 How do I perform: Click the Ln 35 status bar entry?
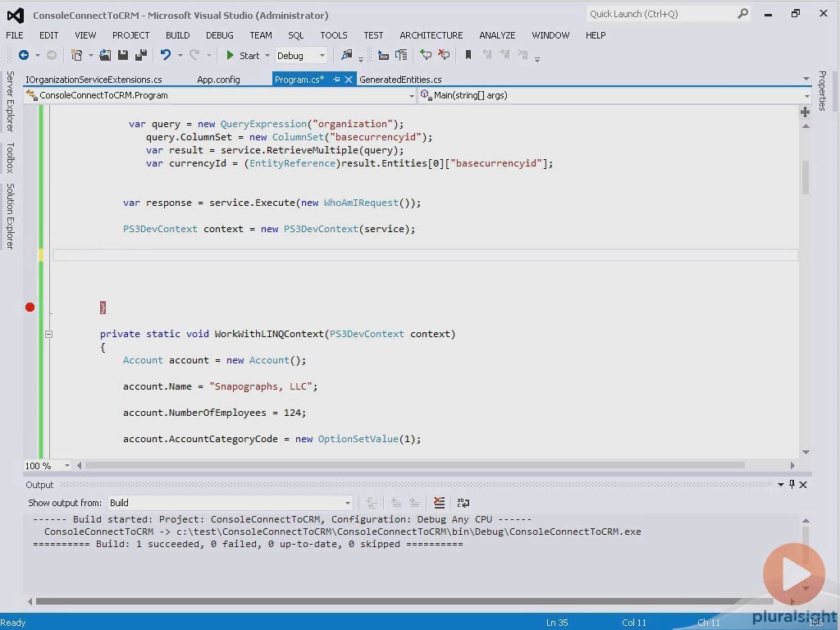coord(557,623)
